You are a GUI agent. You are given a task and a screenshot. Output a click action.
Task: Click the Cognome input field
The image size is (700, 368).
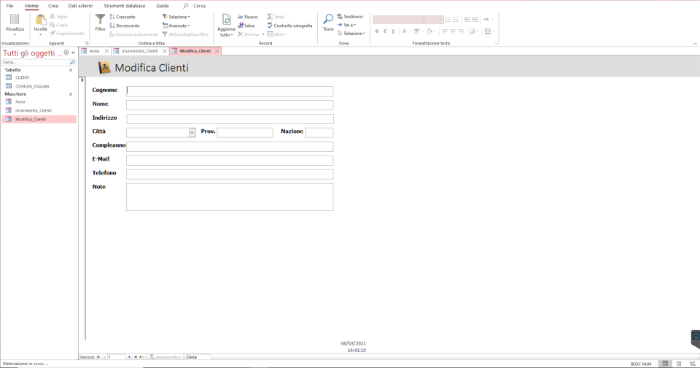coord(229,91)
